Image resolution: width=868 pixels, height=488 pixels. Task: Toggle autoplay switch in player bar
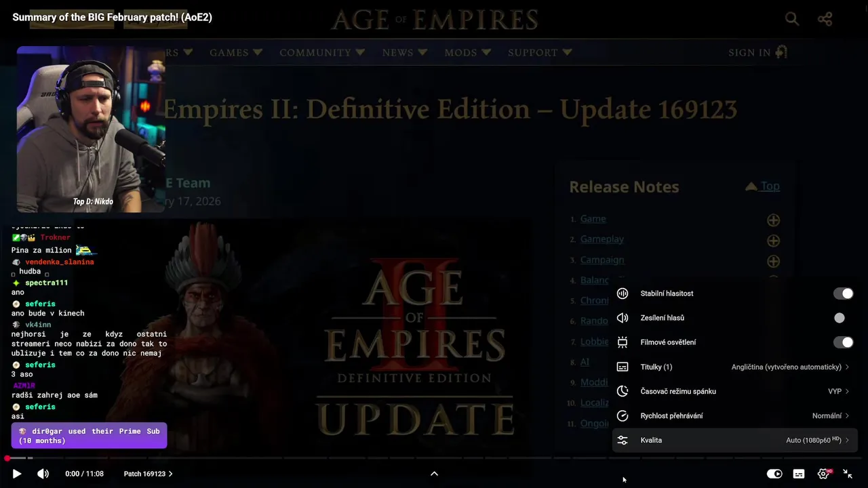[x=774, y=474]
